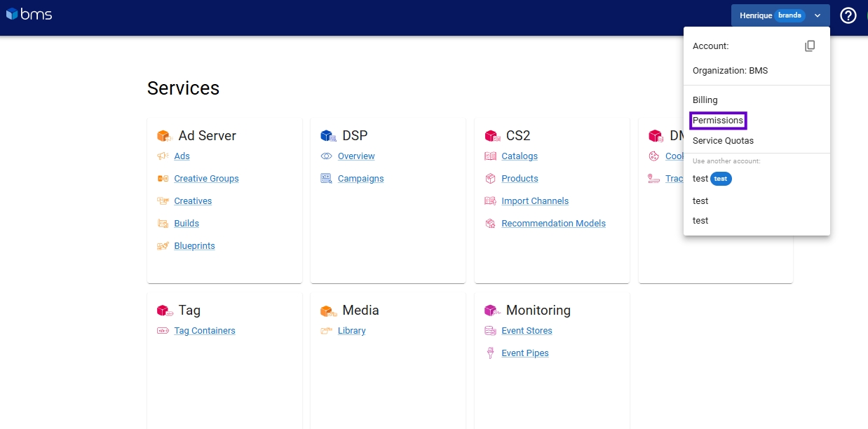The image size is (868, 429).
Task: Click the Event Pipes funnel icon
Action: pos(490,353)
